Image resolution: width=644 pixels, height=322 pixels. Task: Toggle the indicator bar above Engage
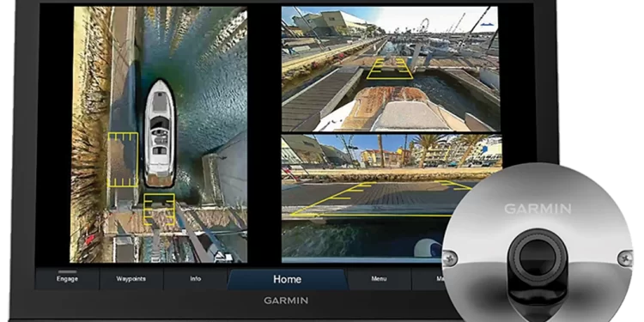(67, 271)
